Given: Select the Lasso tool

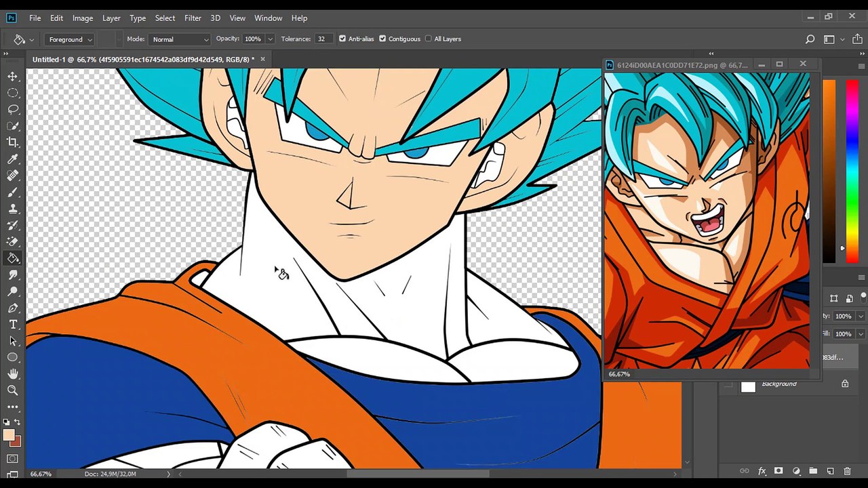Looking at the screenshot, I should pos(13,109).
